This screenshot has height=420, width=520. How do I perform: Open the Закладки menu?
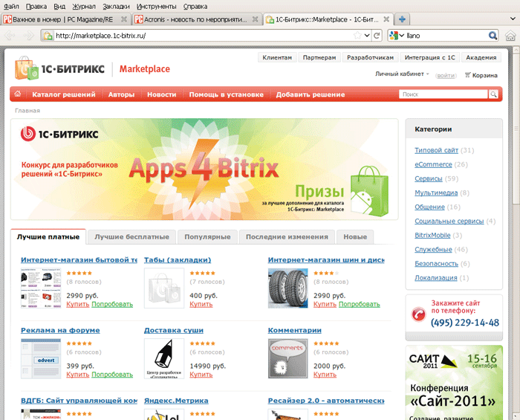click(x=116, y=6)
